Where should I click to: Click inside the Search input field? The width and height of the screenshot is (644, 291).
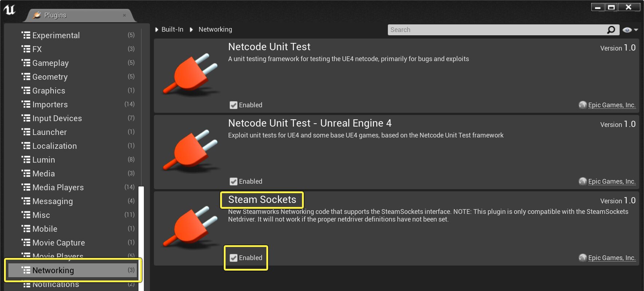[473, 29]
